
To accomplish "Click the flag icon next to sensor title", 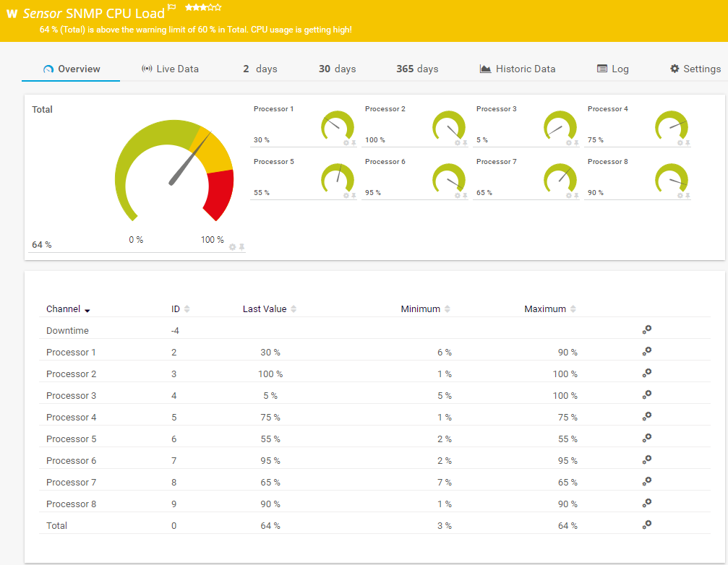I will pos(171,7).
